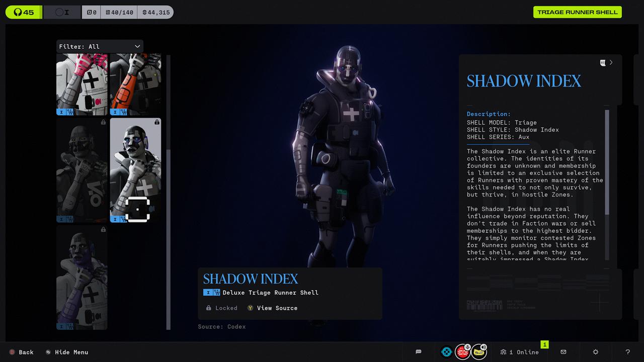Expand the 1 Online friends list
The height and width of the screenshot is (362, 644).
[519, 352]
